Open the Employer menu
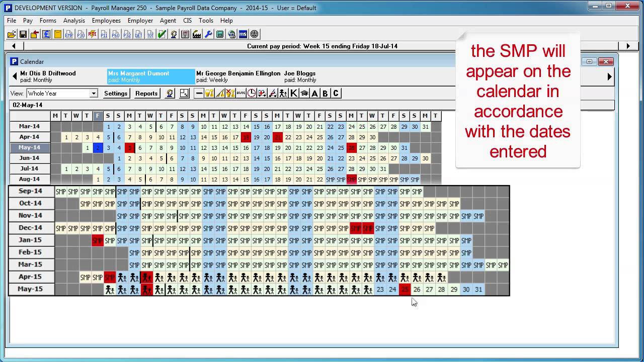Screen dimensions: 644x362 [140, 21]
